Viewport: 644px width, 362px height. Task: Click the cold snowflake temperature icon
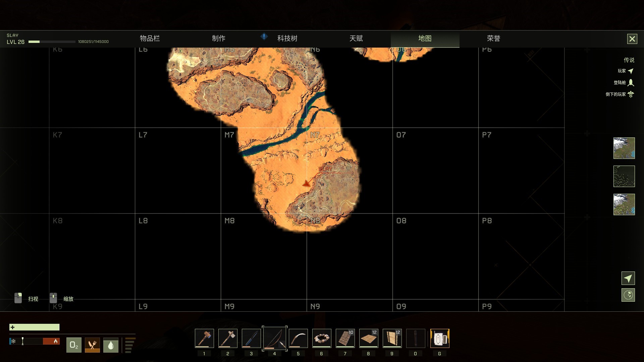point(13,341)
